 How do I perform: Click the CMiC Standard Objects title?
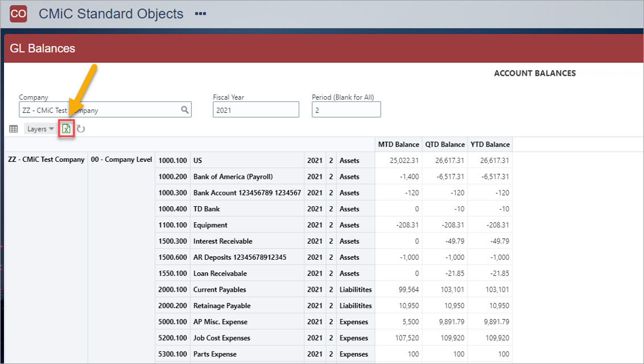tap(111, 14)
